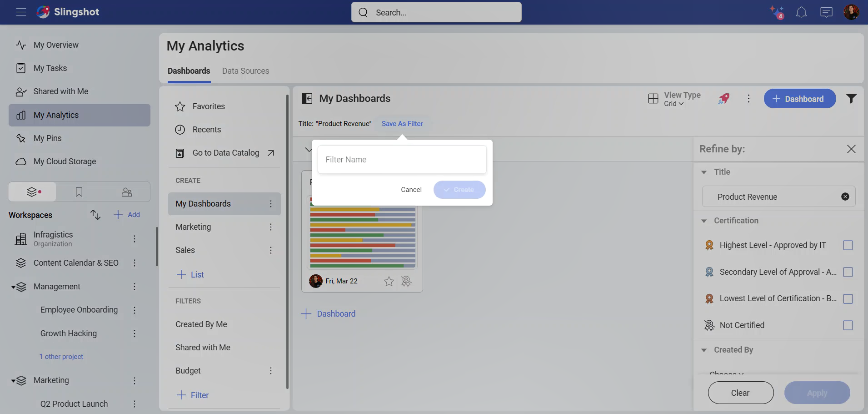This screenshot has width=868, height=414.
Task: Check Secondary Level of Approval
Action: pos(848,272)
